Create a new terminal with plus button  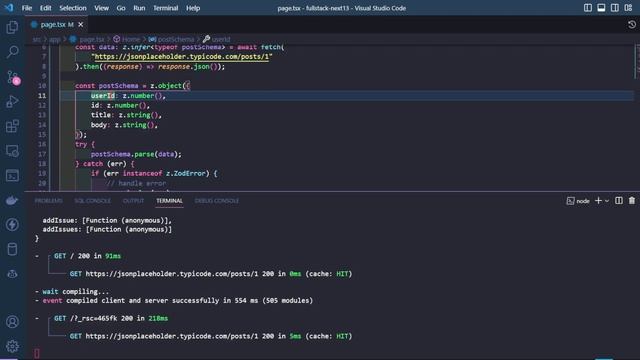598,200
